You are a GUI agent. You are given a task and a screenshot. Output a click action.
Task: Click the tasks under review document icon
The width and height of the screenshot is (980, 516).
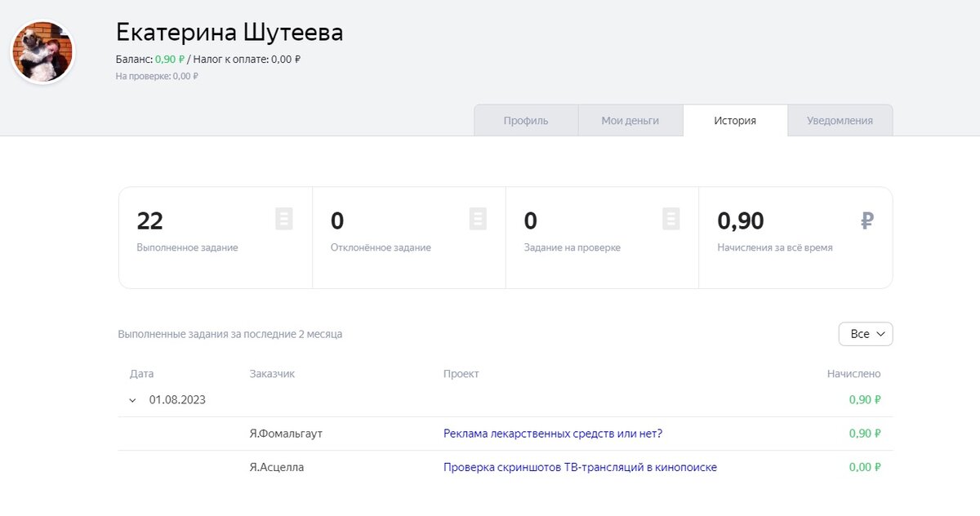671,219
